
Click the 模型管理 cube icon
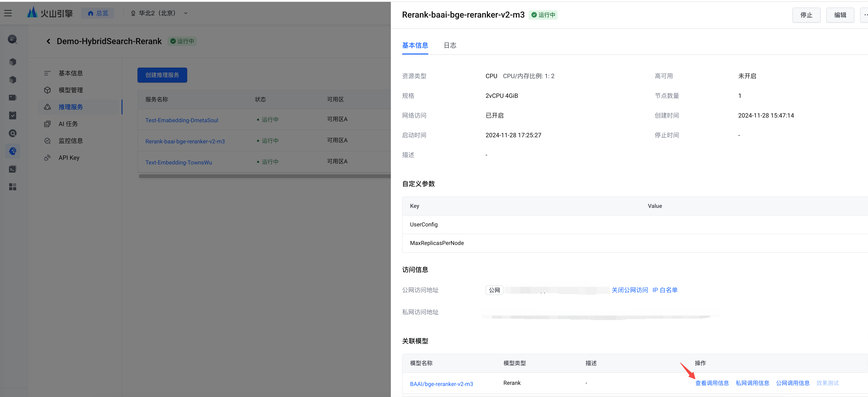(47, 90)
